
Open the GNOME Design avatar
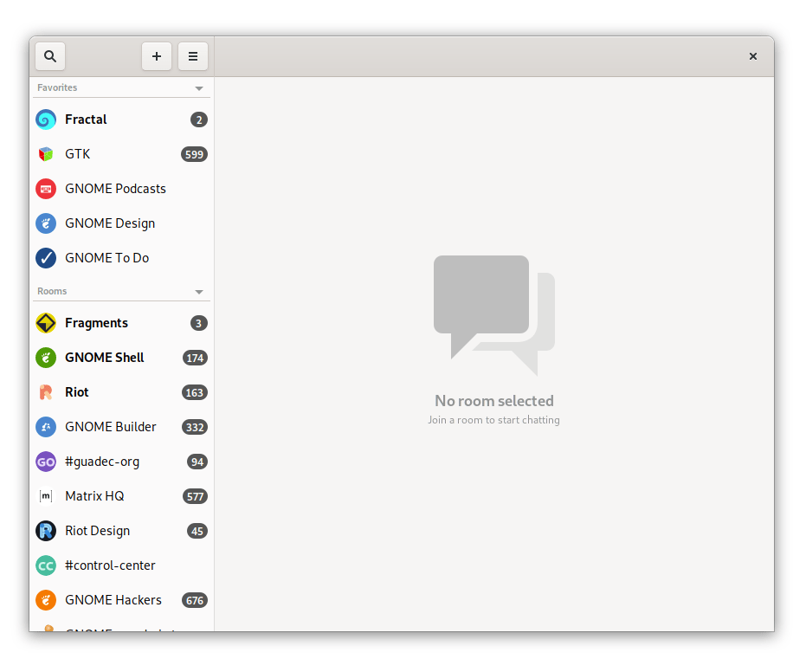(45, 223)
